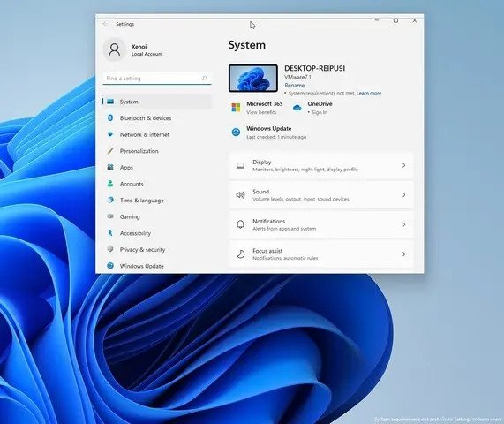
Task: Open Windows Update last checked status
Action: tap(276, 137)
